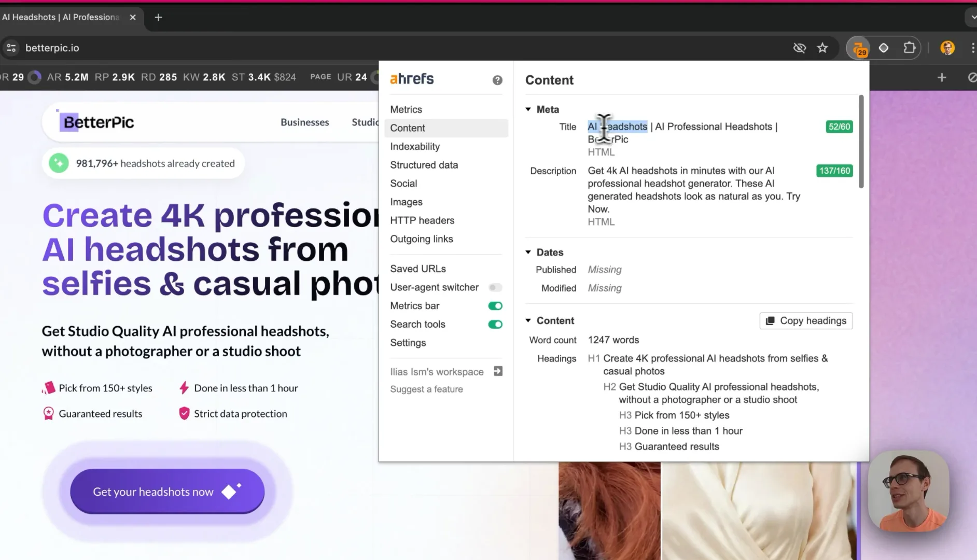Open the Ahrefs help question mark icon
Image resolution: width=977 pixels, height=560 pixels.
pos(497,80)
